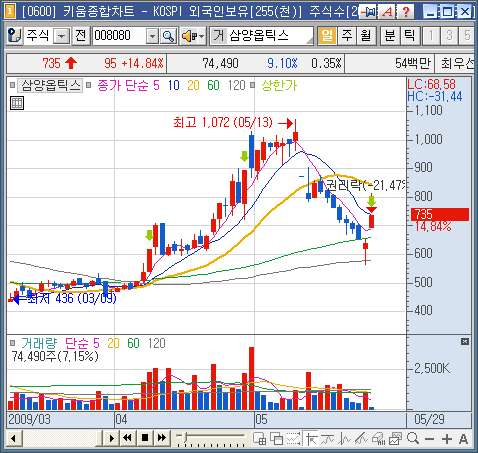The width and height of the screenshot is (478, 453).
Task: Close the volume panel with X
Action: (465, 341)
